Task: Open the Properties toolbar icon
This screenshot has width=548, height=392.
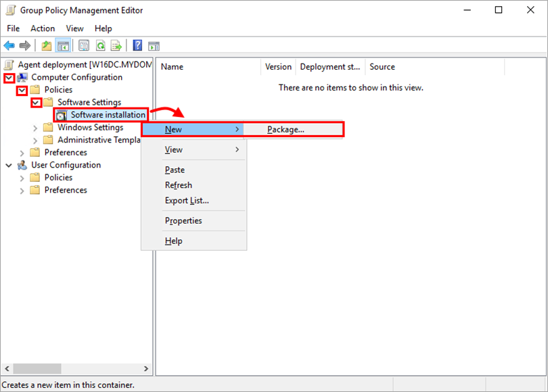Action: [x=83, y=45]
